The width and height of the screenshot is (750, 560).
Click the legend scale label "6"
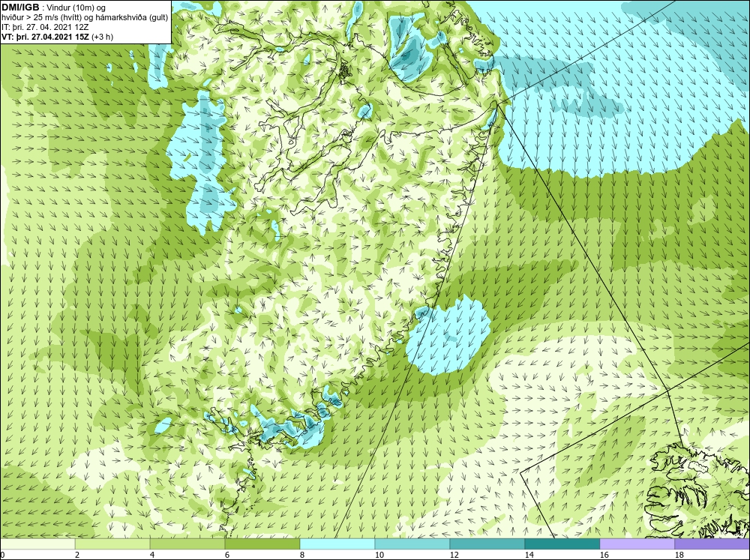tap(227, 555)
